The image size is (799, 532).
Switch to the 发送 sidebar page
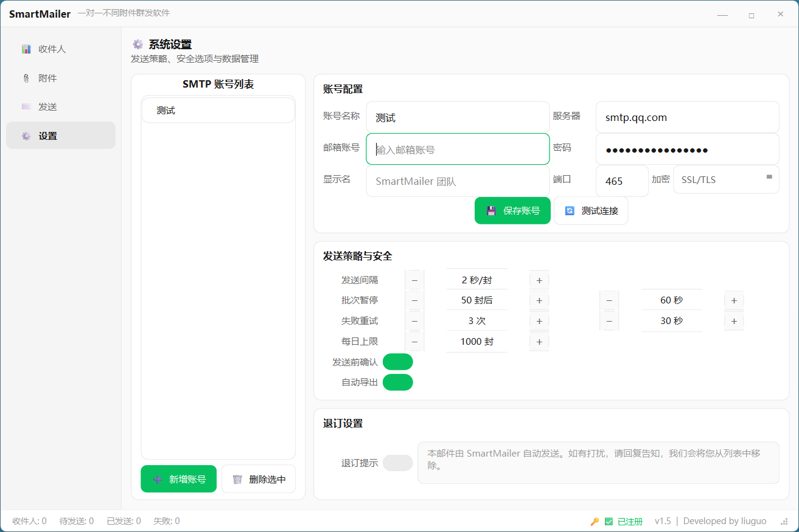[61, 106]
